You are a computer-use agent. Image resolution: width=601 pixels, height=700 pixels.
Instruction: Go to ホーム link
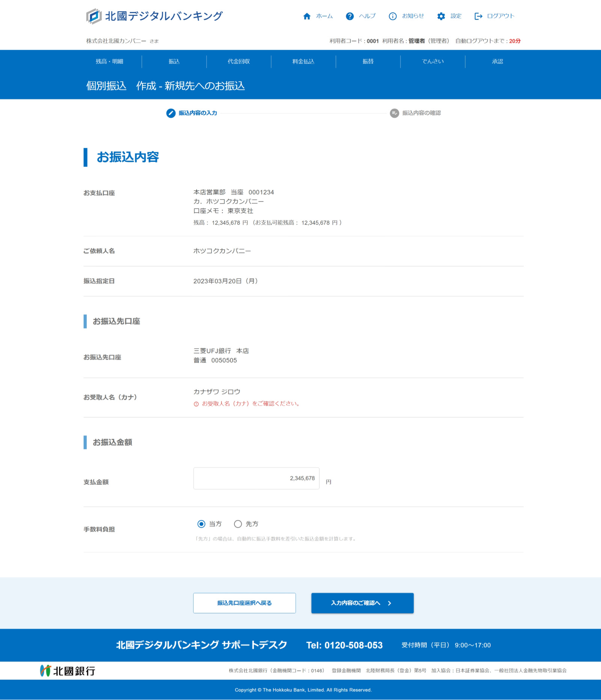[x=324, y=16]
